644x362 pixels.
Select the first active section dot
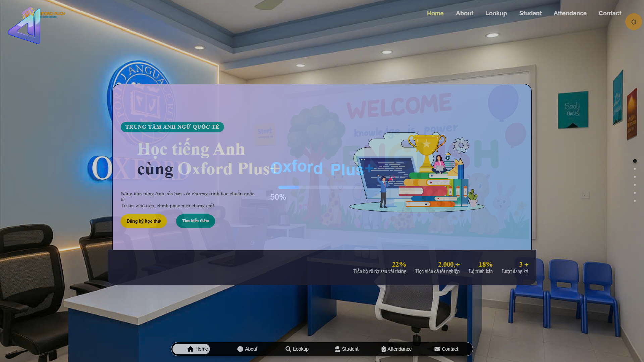tap(635, 161)
